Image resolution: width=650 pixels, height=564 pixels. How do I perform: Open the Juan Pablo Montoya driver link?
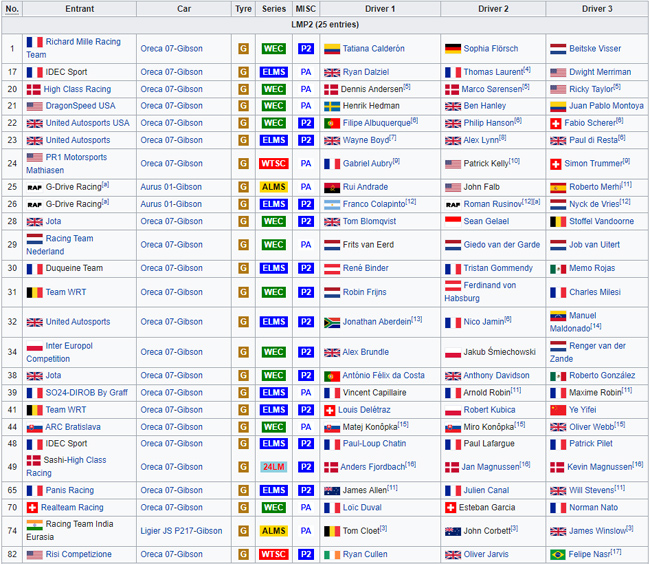point(606,106)
